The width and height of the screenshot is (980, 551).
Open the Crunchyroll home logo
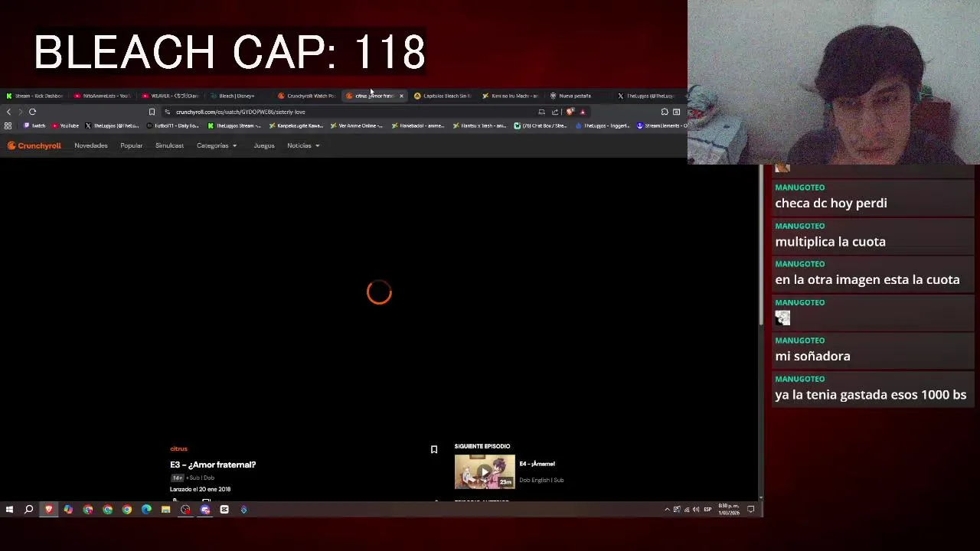(x=34, y=145)
